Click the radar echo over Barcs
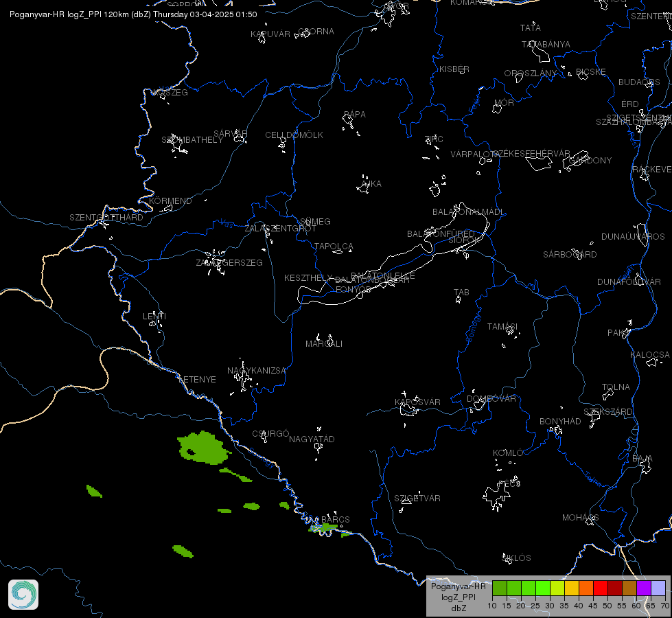 pos(323,528)
